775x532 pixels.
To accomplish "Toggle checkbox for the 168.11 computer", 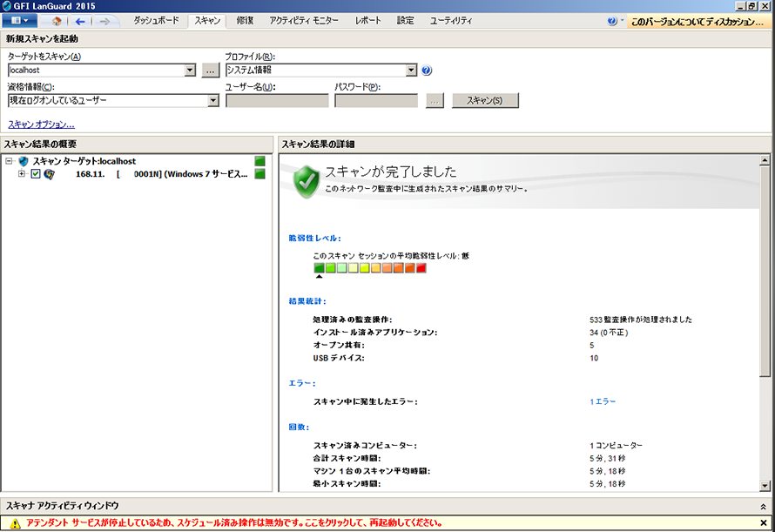I will (x=36, y=174).
